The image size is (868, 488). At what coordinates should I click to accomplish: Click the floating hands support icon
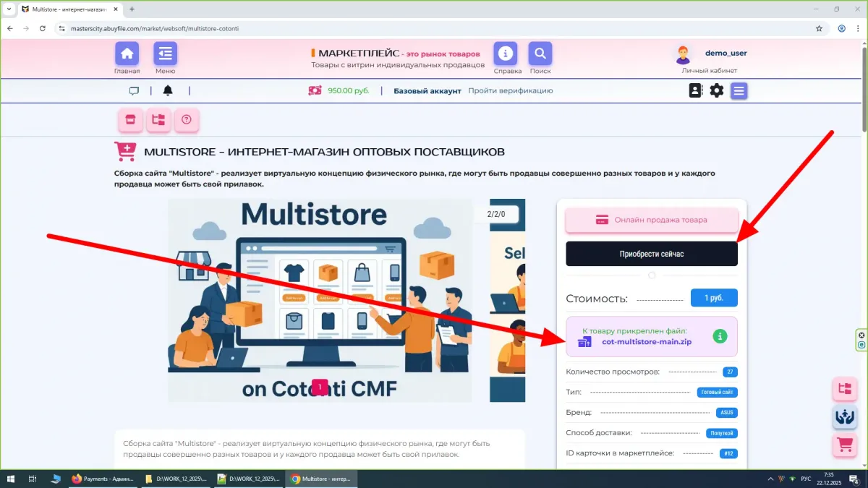[844, 416]
